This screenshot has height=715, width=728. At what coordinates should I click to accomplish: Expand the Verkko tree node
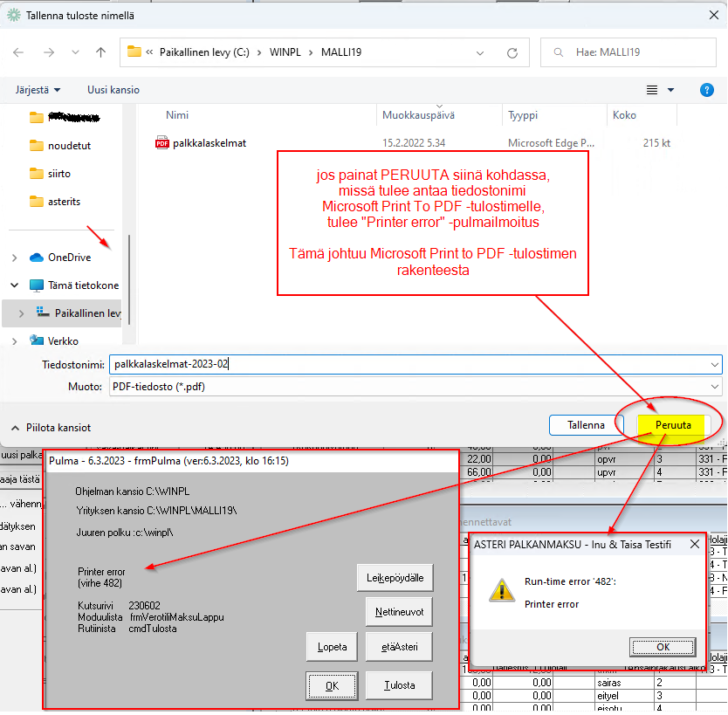[14, 341]
